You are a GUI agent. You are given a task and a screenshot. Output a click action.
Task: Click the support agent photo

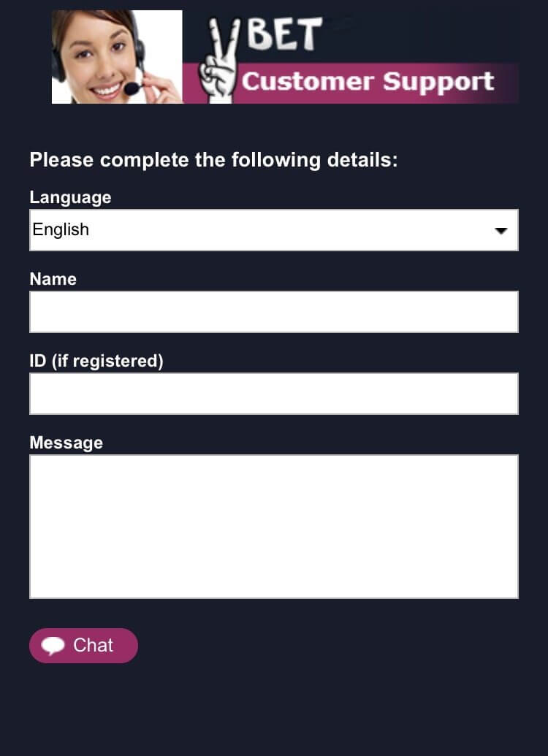pyautogui.click(x=117, y=57)
